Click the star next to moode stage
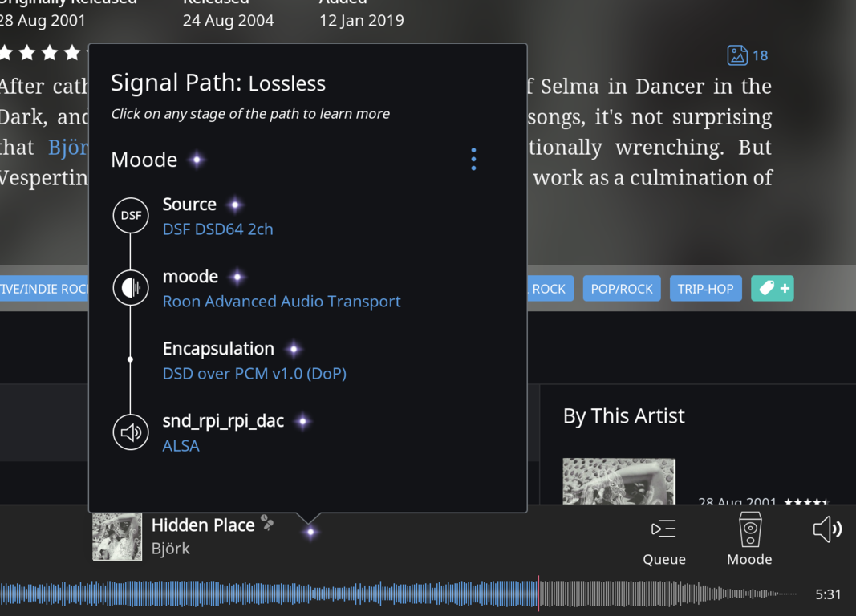 click(237, 278)
